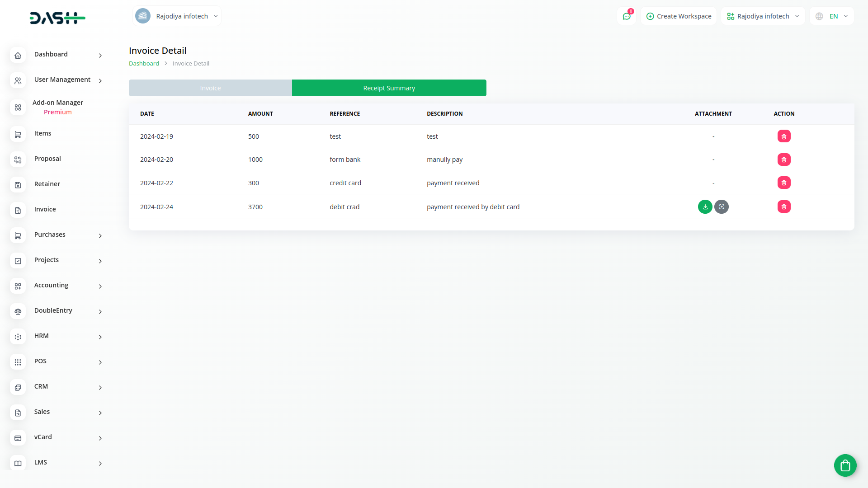The image size is (868, 488).
Task: Open the floating shopping bag button
Action: click(x=845, y=465)
